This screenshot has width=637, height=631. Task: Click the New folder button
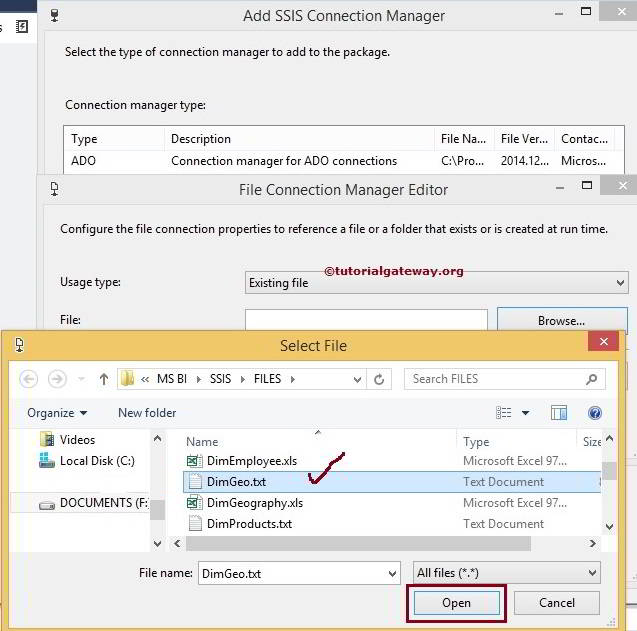click(x=147, y=413)
